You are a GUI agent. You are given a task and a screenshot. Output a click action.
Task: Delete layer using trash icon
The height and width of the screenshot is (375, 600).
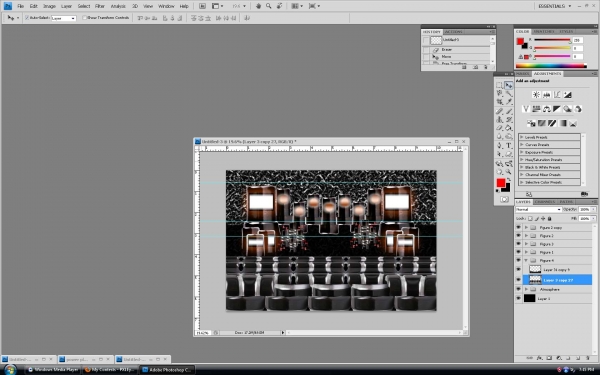click(x=587, y=358)
